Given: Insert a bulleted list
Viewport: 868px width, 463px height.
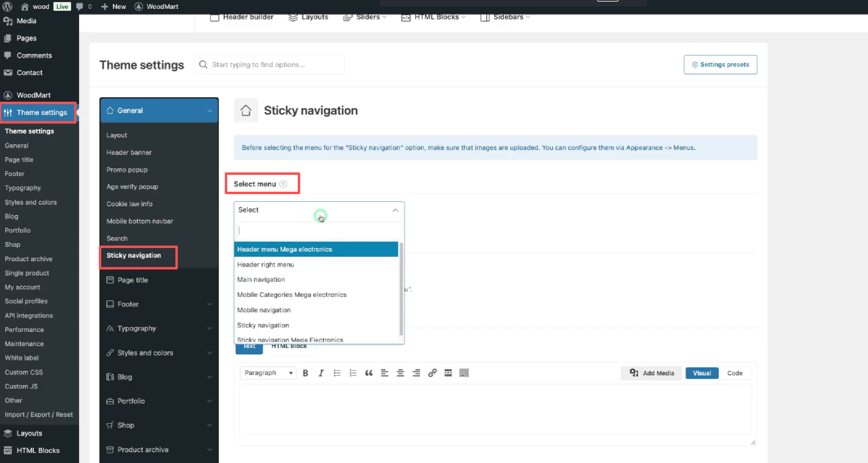Looking at the screenshot, I should point(337,373).
